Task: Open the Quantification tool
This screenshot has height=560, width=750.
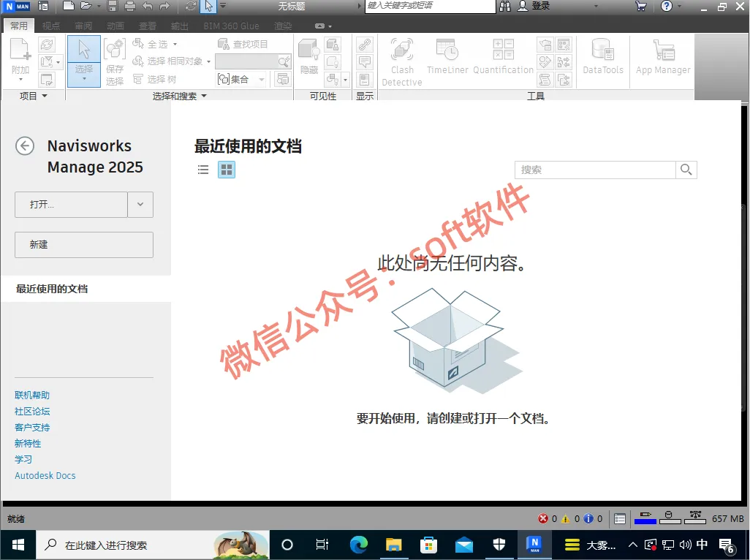Action: tap(503, 56)
